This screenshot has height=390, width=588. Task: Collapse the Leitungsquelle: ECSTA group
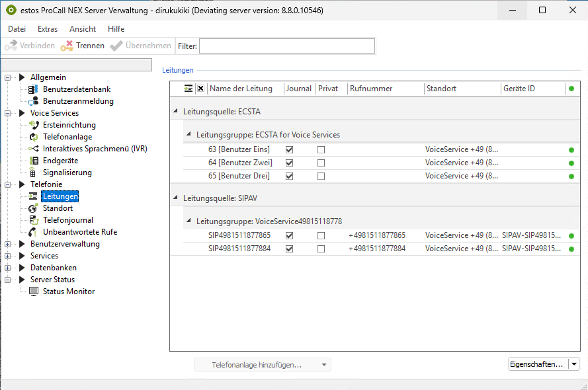[175, 112]
